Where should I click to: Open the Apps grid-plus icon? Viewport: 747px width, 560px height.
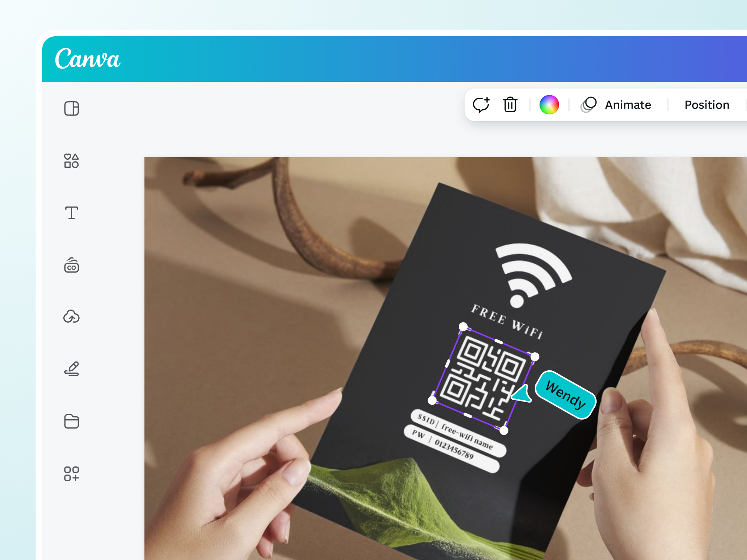pyautogui.click(x=72, y=474)
